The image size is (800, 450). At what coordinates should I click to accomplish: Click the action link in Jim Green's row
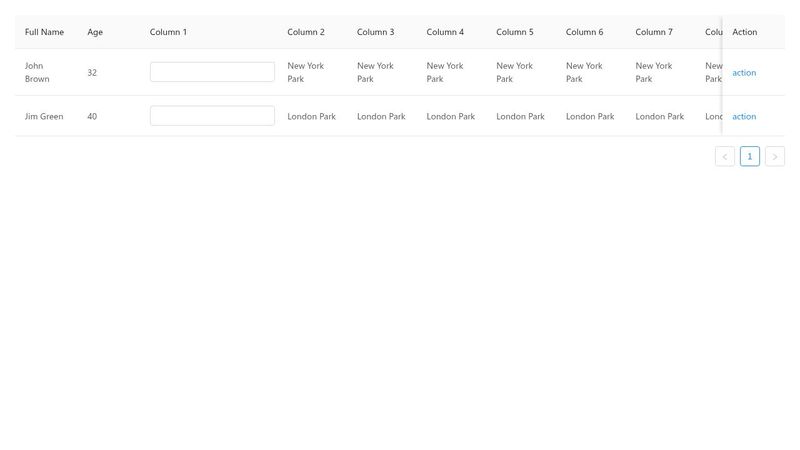(x=744, y=117)
